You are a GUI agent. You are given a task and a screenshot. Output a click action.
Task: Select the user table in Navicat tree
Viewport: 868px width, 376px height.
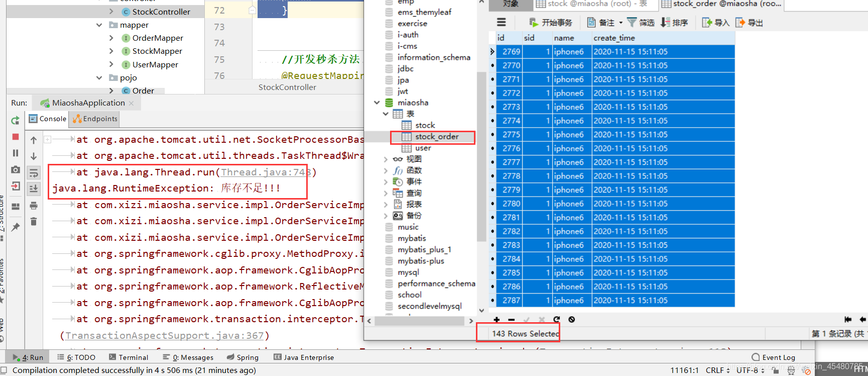tap(423, 148)
